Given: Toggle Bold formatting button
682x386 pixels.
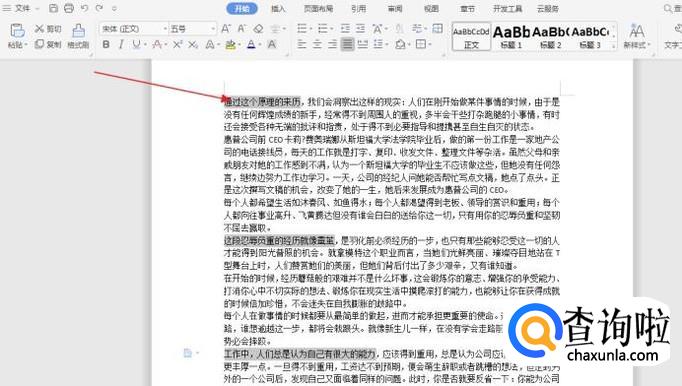Looking at the screenshot, I should click(106, 44).
